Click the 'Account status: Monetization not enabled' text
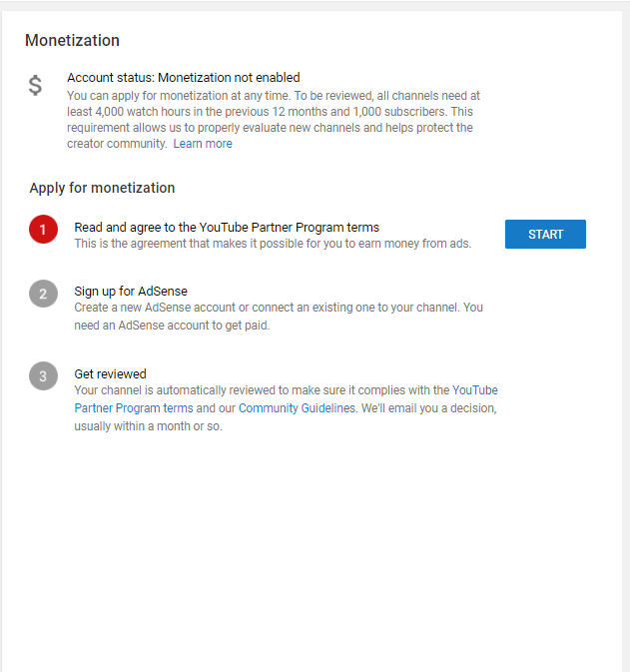Screen dimensions: 630x672 pyautogui.click(x=183, y=78)
